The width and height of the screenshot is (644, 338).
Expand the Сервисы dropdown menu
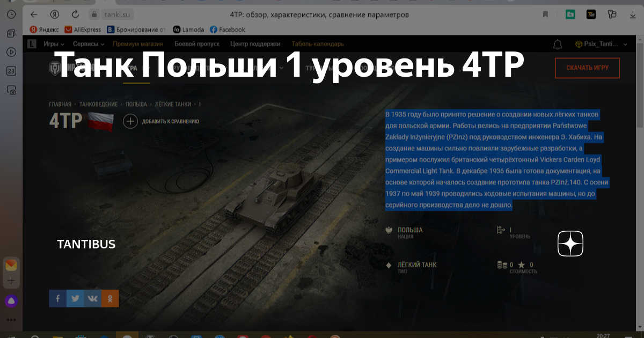coord(89,44)
